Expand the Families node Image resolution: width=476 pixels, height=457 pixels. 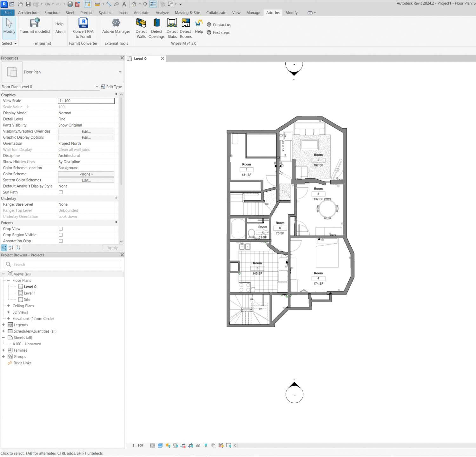click(x=3, y=350)
